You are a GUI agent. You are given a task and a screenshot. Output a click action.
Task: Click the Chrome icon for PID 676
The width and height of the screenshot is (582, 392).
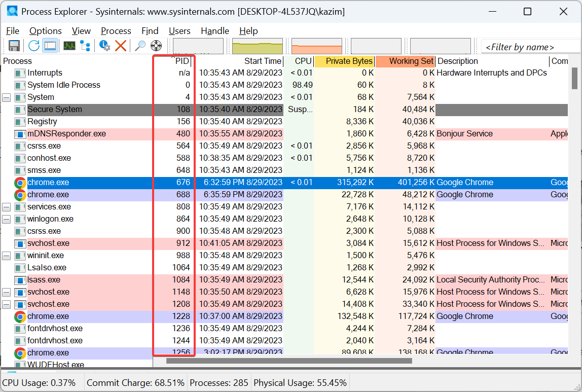(20, 183)
